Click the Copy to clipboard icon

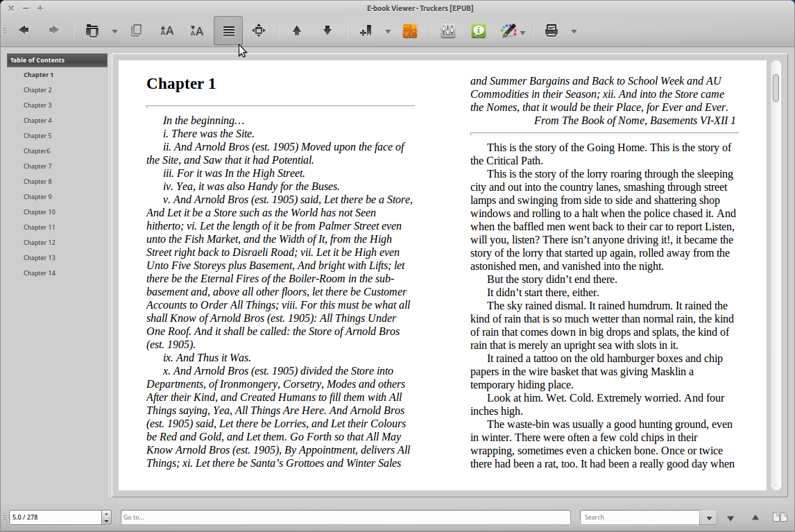137,31
